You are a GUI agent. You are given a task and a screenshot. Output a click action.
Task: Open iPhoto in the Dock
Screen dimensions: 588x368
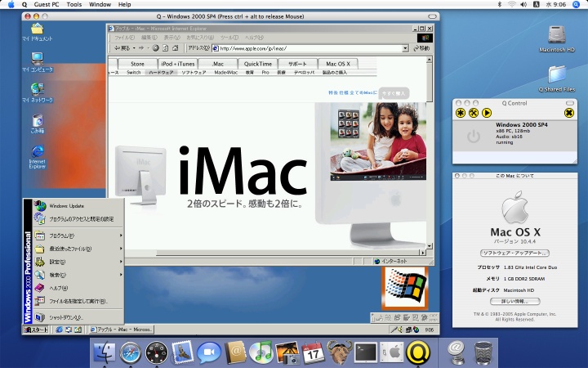(x=287, y=352)
